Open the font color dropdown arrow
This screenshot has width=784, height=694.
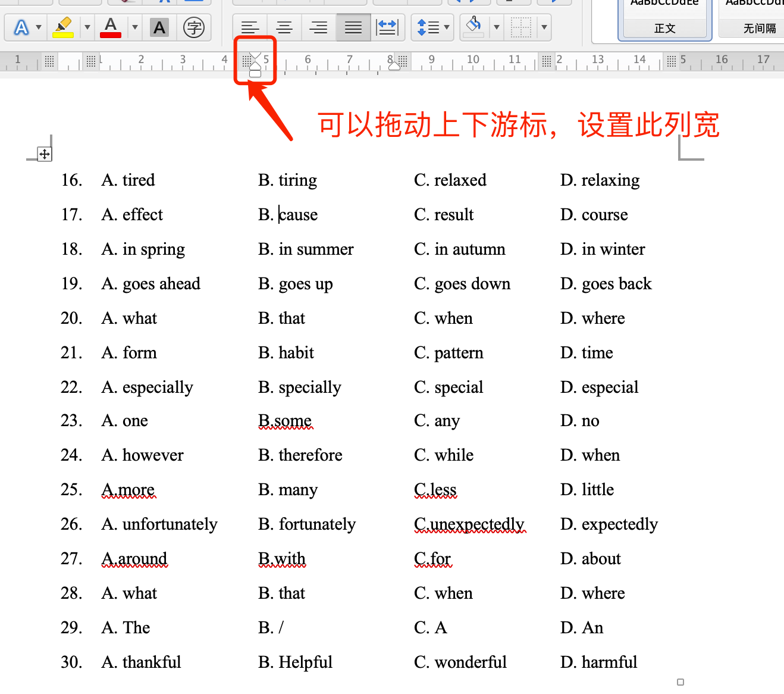[135, 27]
